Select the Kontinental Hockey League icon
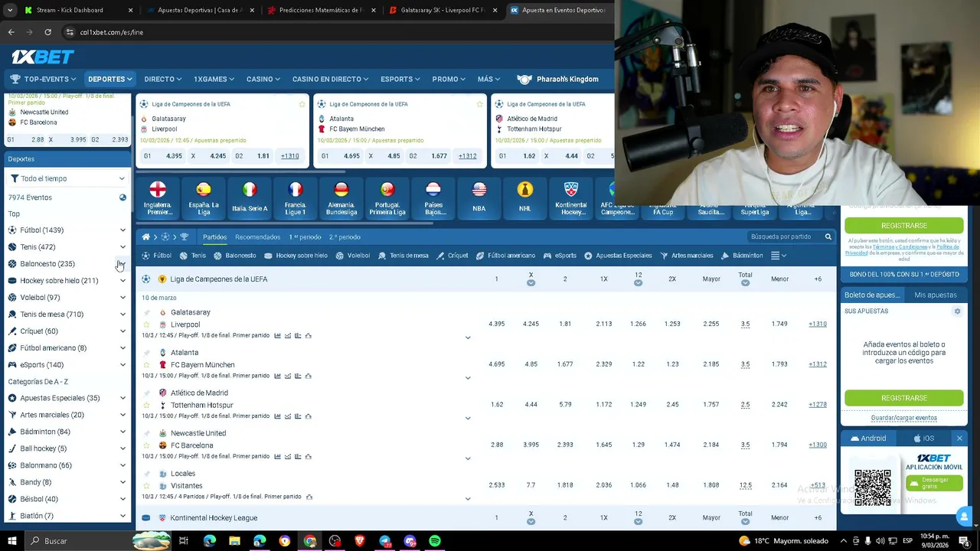980x551 pixels. (571, 189)
